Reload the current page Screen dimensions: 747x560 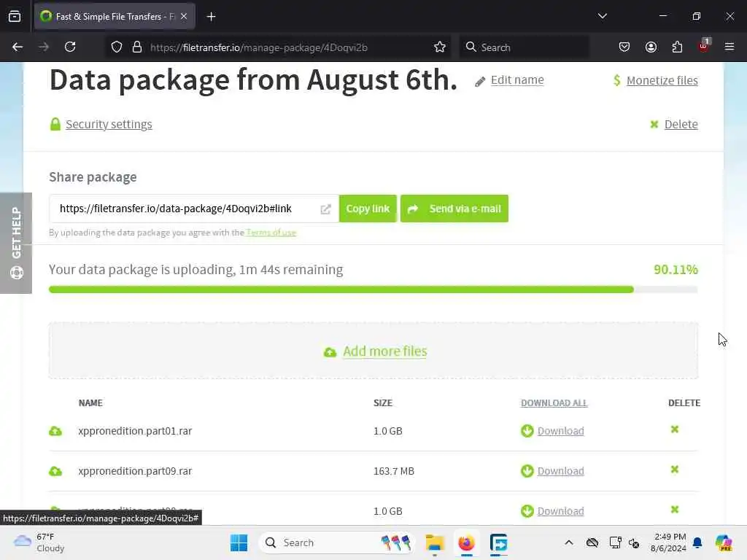pyautogui.click(x=70, y=47)
